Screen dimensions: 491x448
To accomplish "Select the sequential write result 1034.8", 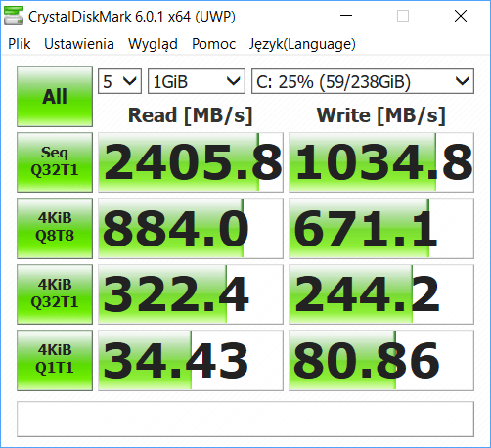I will click(x=381, y=162).
